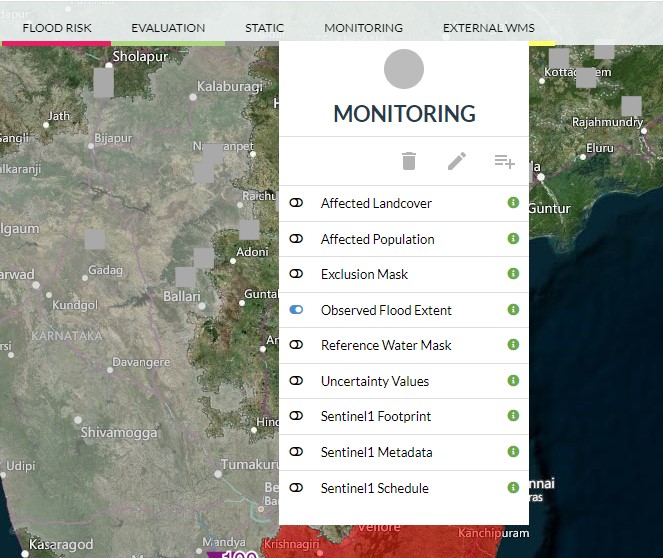Image resolution: width=663 pixels, height=558 pixels.
Task: Open info for Affected Landcover layer
Action: click(513, 203)
